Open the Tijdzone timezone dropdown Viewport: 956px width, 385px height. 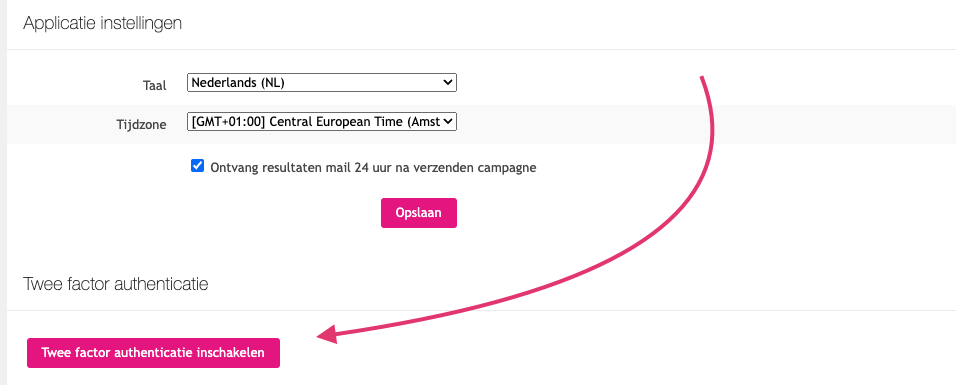tap(321, 122)
